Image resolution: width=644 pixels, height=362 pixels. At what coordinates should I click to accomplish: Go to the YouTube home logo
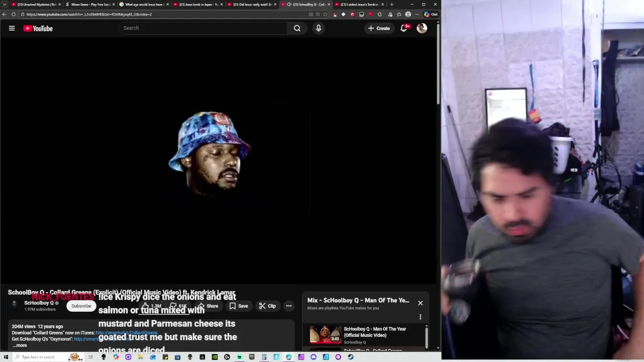(38, 28)
